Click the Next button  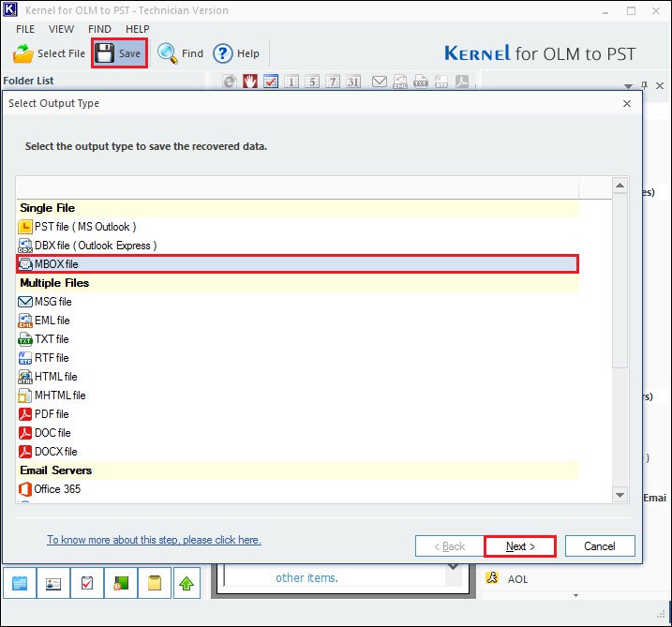tap(519, 546)
